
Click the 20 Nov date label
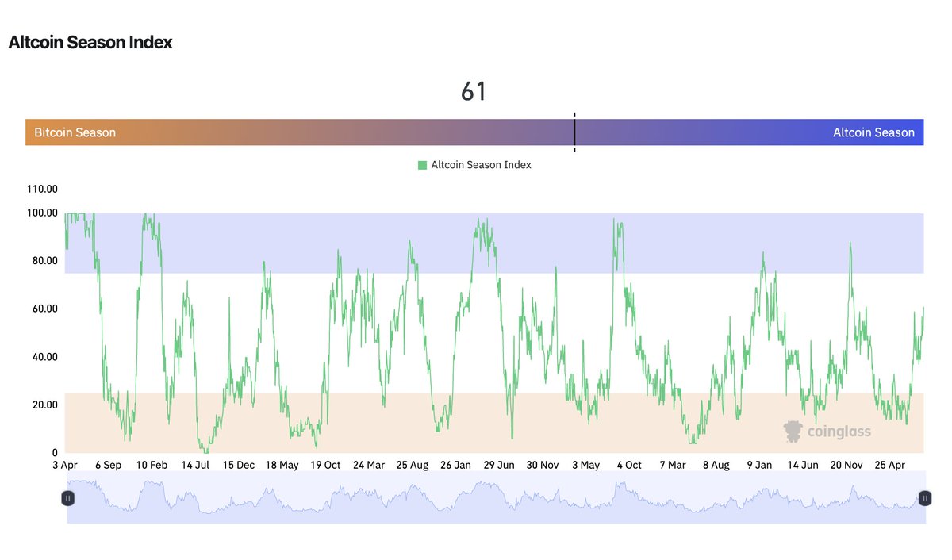click(846, 466)
